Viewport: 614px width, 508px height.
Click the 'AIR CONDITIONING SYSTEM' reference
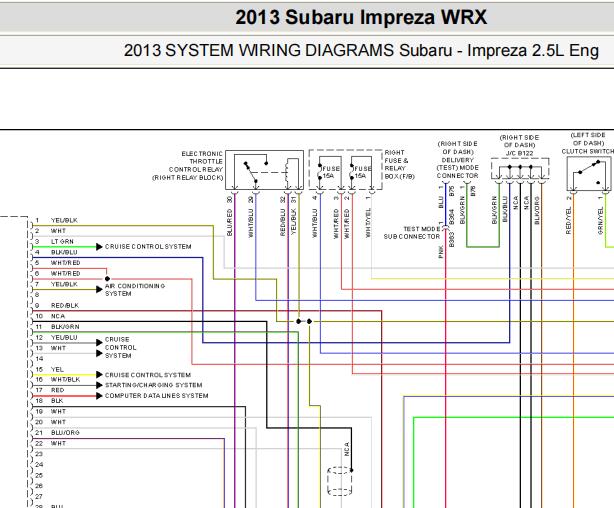135,290
